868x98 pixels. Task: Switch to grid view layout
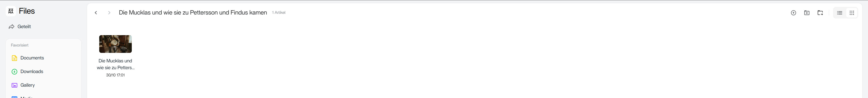(x=851, y=13)
